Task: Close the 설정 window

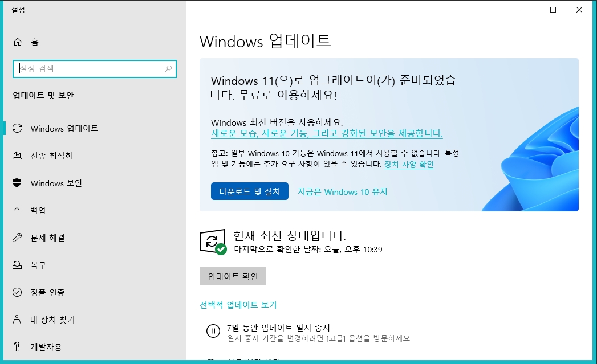Action: click(579, 10)
